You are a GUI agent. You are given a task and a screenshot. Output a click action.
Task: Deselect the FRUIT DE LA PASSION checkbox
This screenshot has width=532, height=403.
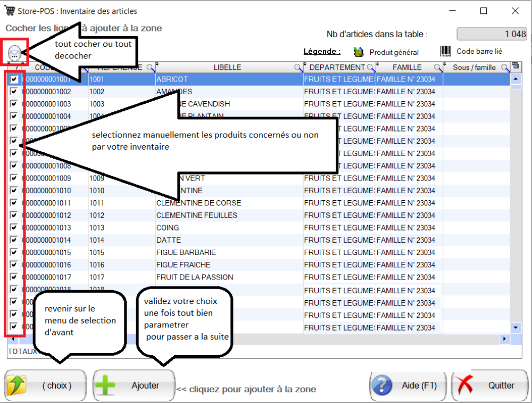pos(14,277)
